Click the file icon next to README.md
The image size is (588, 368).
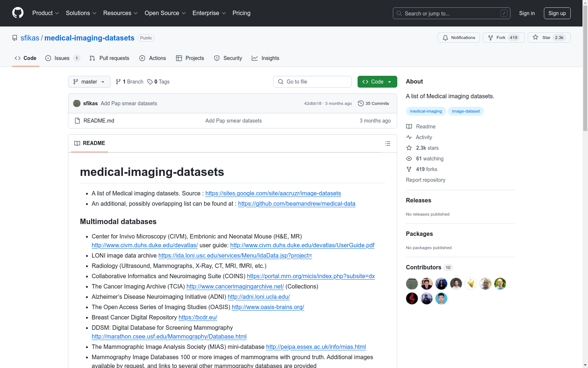click(x=78, y=120)
